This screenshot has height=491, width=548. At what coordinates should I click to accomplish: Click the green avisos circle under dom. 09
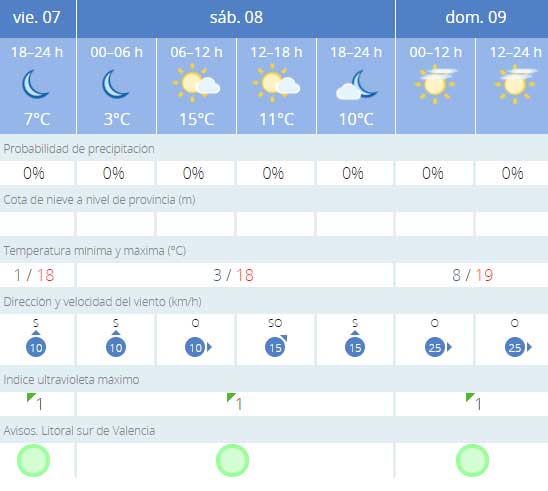click(x=473, y=461)
